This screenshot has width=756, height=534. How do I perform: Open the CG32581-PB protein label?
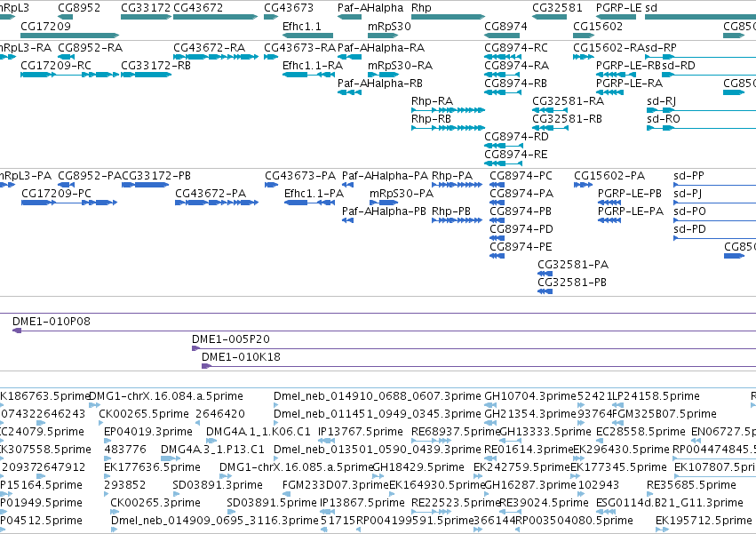tap(572, 283)
